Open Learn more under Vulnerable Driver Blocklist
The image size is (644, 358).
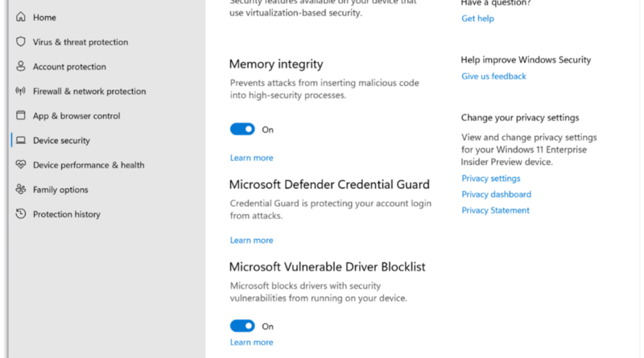click(251, 342)
